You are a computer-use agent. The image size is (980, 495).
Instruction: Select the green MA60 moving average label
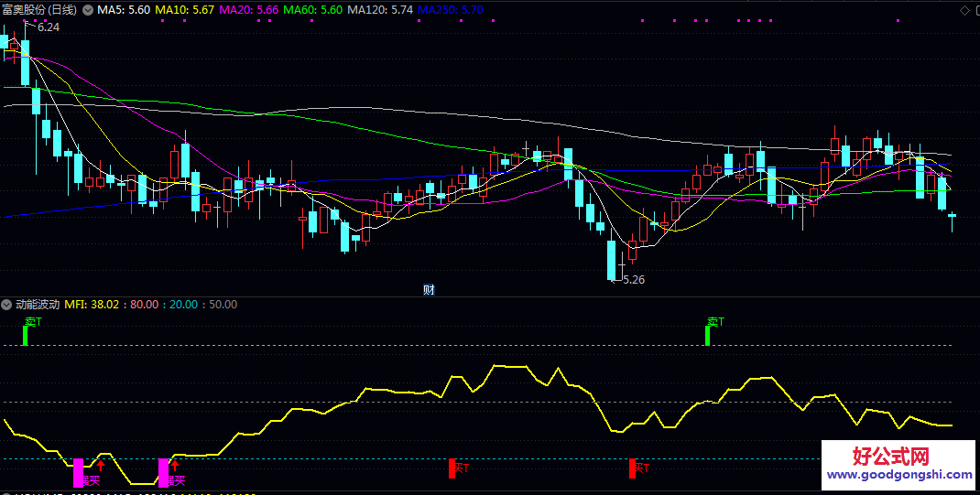[x=313, y=10]
